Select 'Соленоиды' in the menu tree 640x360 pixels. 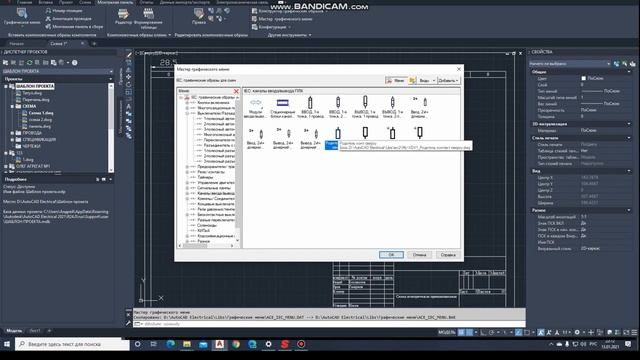207,225
